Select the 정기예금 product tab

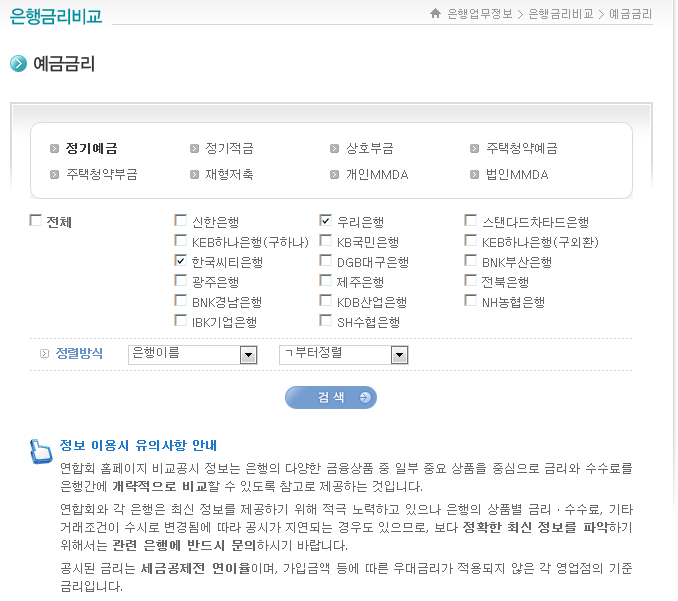click(x=91, y=148)
